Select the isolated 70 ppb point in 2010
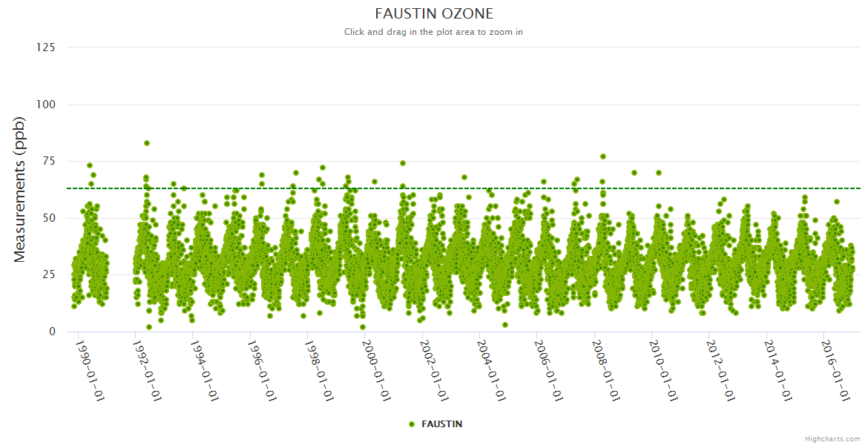The image size is (868, 445). (x=659, y=173)
